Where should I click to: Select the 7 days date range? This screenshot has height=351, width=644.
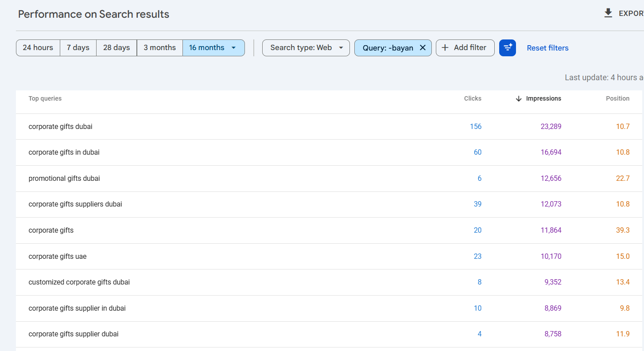point(78,48)
